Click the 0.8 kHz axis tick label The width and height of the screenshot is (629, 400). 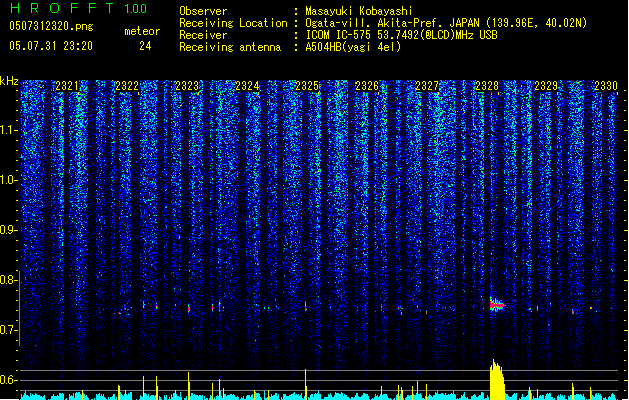pyautogui.click(x=8, y=280)
